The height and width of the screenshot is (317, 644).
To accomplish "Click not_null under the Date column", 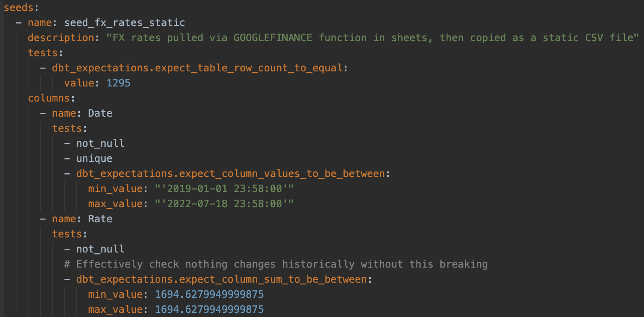I will (x=100, y=144).
